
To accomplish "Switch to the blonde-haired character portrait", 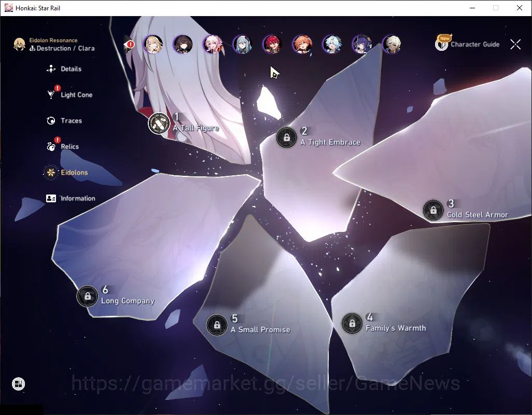I will (x=153, y=45).
